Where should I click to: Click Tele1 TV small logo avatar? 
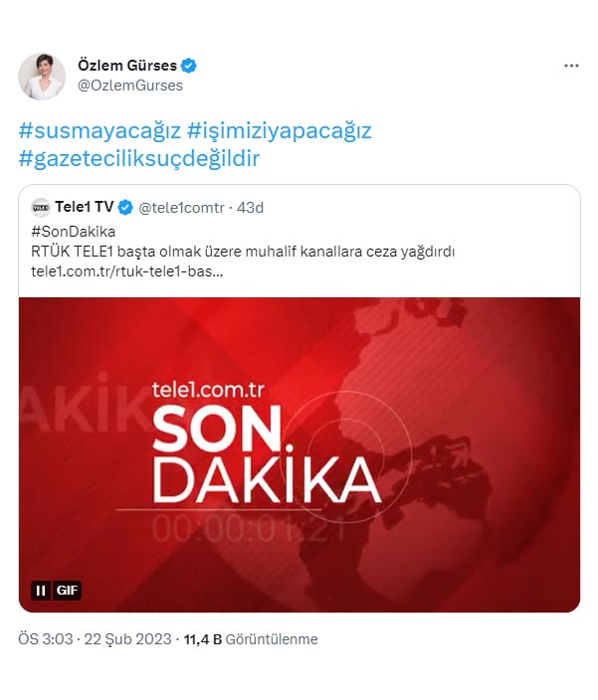41,208
